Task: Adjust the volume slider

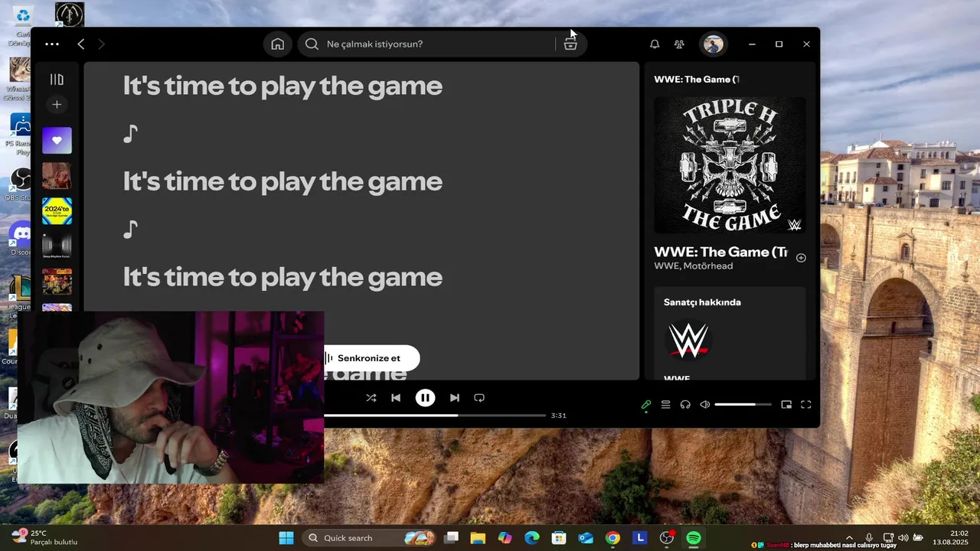Action: click(743, 405)
